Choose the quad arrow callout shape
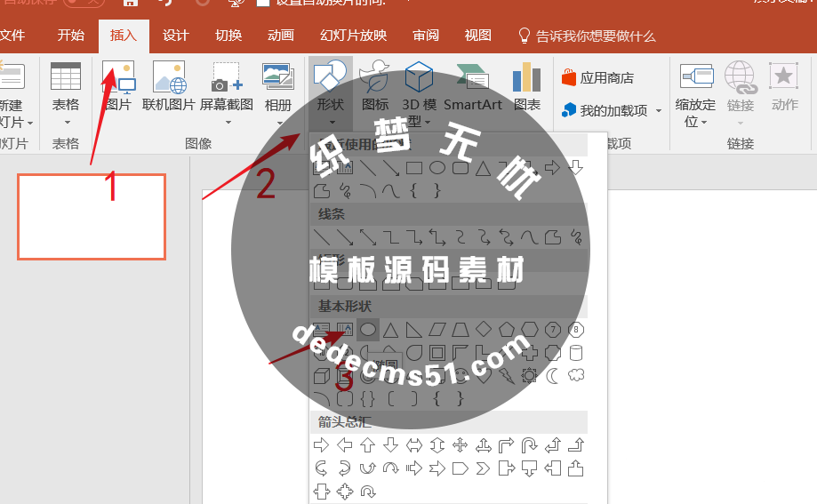This screenshot has height=504, width=817. pos(344,491)
